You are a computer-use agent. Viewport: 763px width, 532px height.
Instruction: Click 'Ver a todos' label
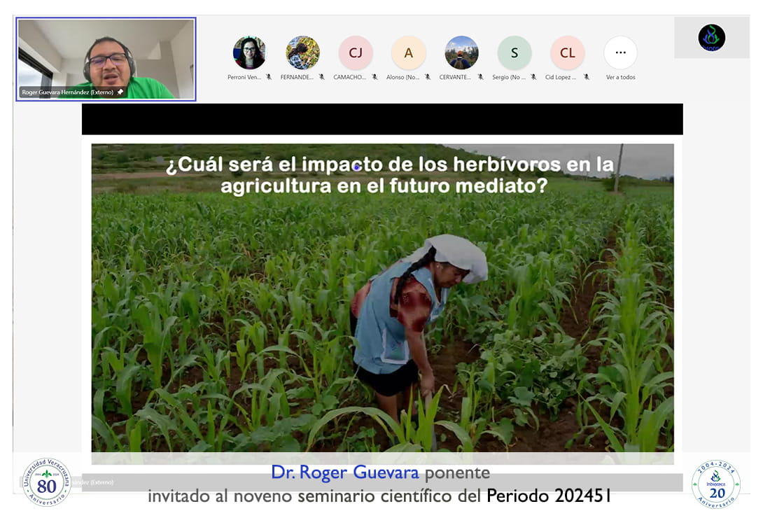point(620,77)
